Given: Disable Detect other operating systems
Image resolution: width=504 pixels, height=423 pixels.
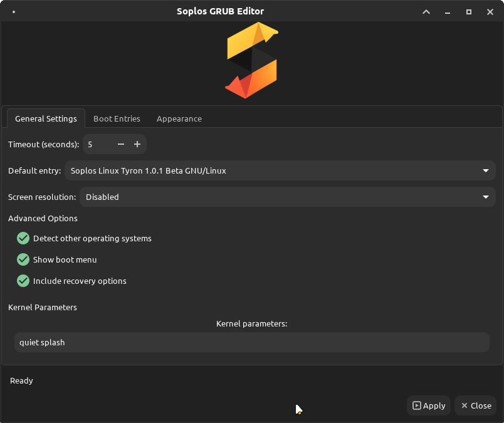Looking at the screenshot, I should pos(23,238).
